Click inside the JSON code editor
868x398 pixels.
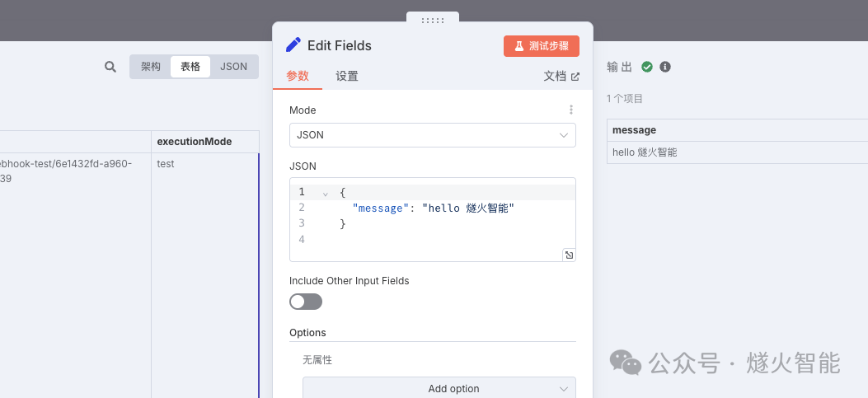(432, 219)
